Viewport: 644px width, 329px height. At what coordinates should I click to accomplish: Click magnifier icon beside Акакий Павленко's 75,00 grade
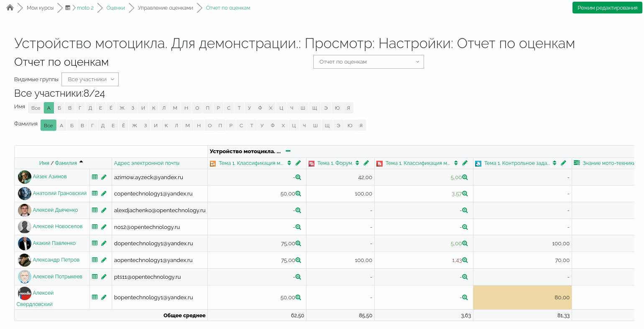[298, 243]
